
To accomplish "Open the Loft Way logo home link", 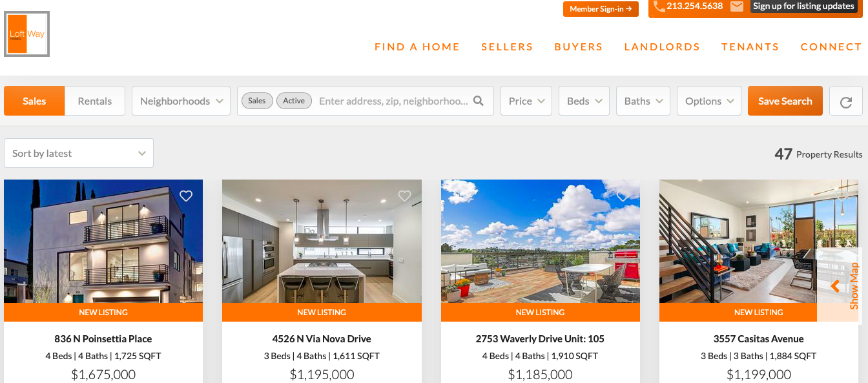I will click(x=26, y=34).
